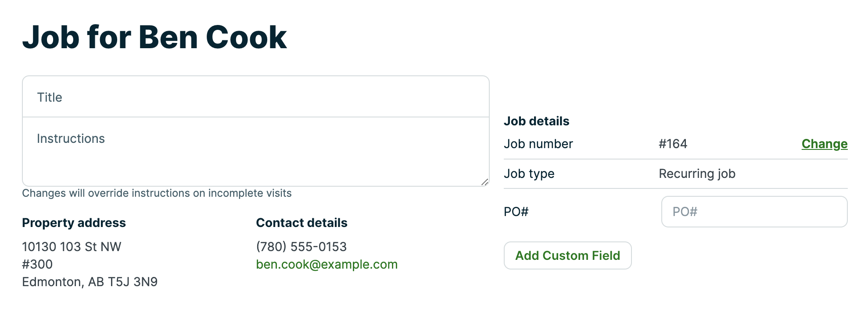This screenshot has height=312, width=868.
Task: Click the Job for Ben Cook heading
Action: pos(154,37)
